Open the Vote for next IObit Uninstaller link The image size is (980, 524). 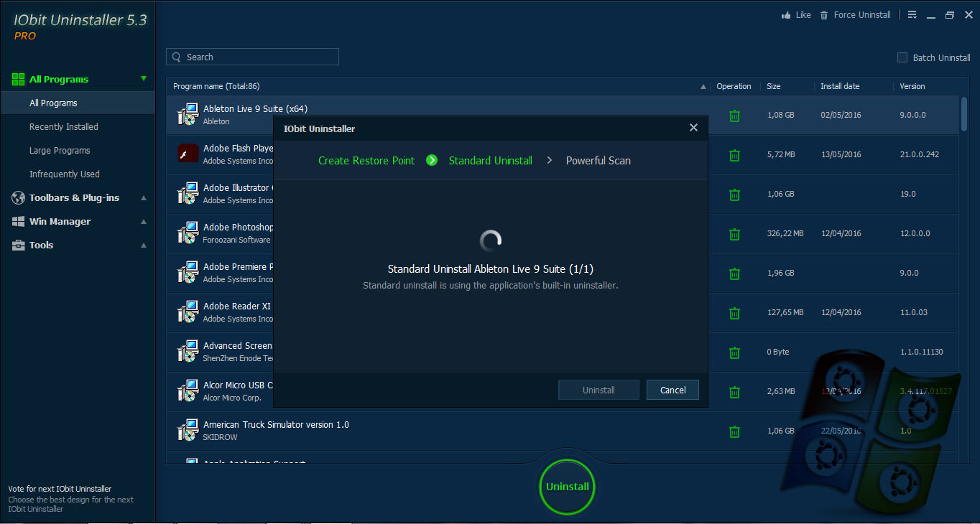coord(60,489)
